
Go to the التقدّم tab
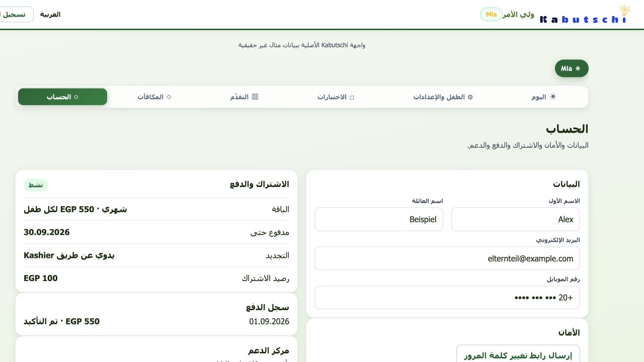245,97
